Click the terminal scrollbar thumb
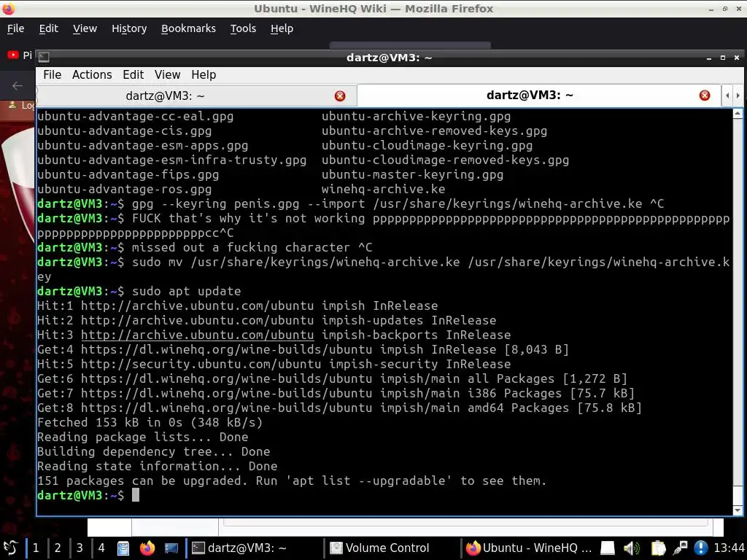The width and height of the screenshot is (747, 560). 738,495
